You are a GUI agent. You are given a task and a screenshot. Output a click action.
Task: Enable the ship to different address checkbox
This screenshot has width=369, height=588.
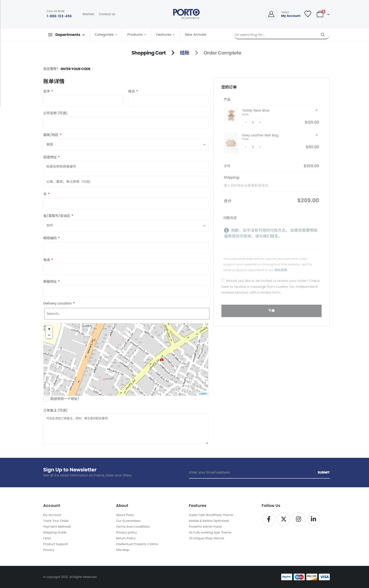pyautogui.click(x=46, y=399)
